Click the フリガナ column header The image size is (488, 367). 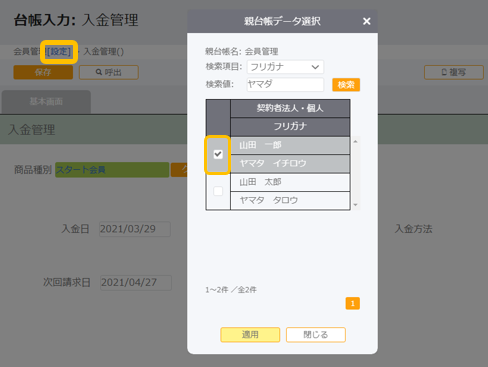pyautogui.click(x=290, y=126)
